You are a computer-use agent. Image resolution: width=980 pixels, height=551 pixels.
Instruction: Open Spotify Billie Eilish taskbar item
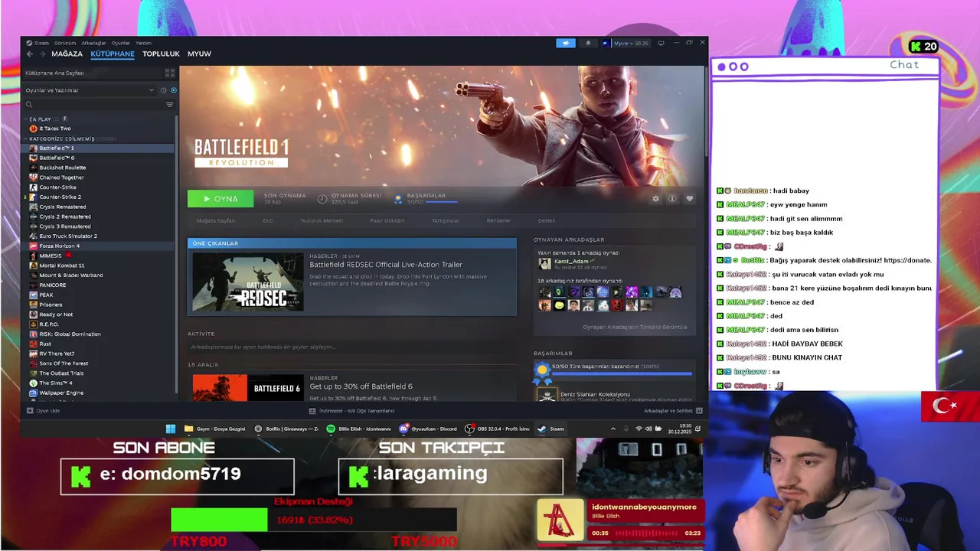(x=359, y=429)
